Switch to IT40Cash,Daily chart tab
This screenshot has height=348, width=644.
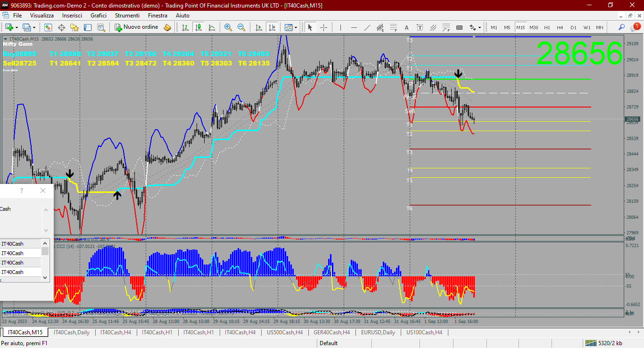pyautogui.click(x=71, y=332)
